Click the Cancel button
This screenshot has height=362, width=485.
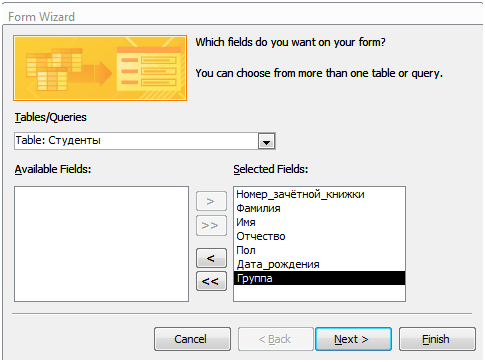192,339
